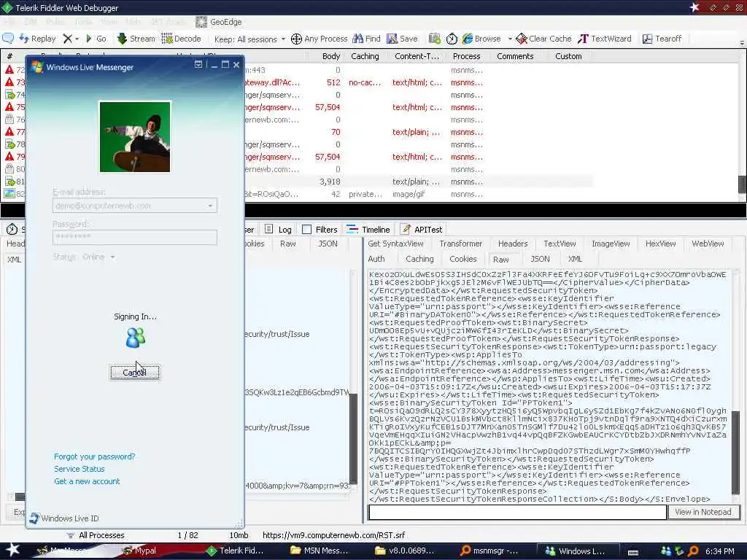Switch to the response JSON tab
This screenshot has width=747, height=560.
pyautogui.click(x=540, y=259)
